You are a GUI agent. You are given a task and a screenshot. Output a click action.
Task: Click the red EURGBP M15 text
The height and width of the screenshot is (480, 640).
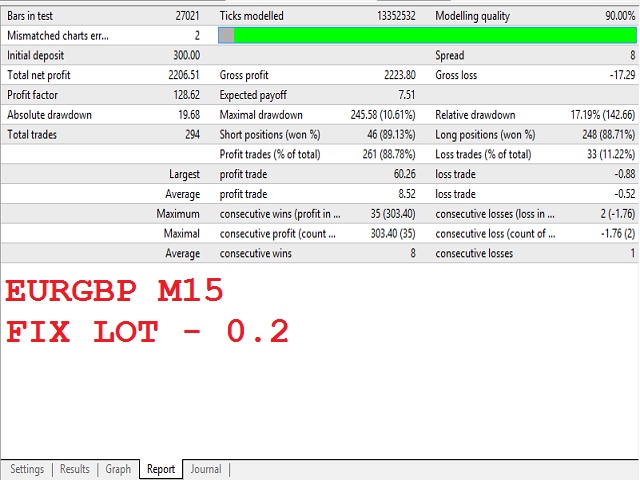[x=114, y=292]
